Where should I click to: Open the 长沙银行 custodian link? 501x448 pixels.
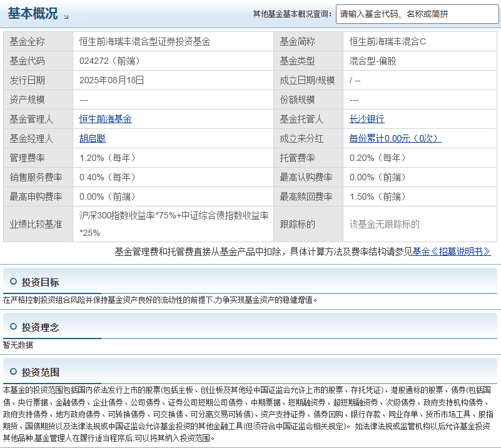point(367,119)
